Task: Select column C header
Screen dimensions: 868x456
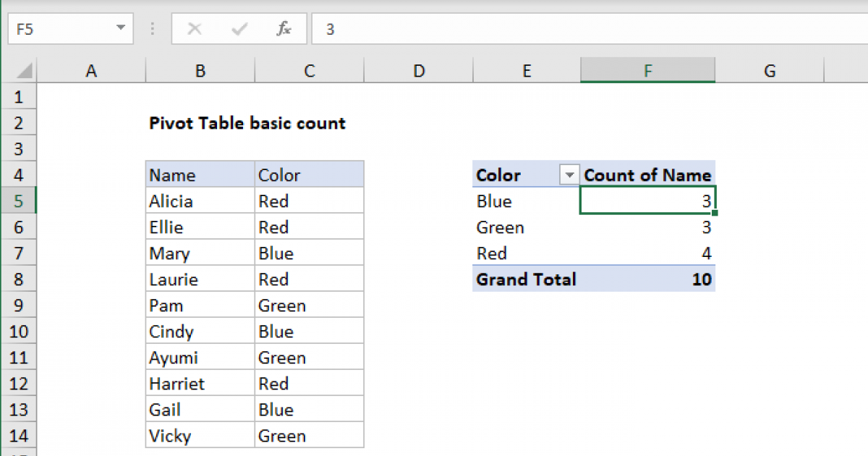Action: click(x=310, y=71)
